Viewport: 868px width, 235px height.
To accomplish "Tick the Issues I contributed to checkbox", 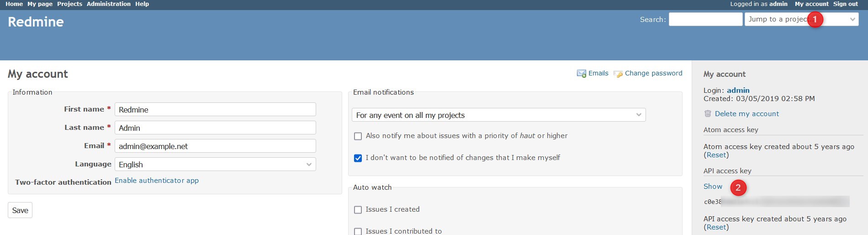I will tap(358, 231).
